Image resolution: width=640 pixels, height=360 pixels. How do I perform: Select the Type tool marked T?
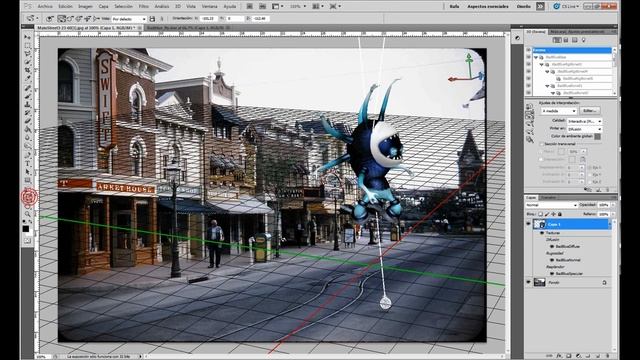(28, 163)
